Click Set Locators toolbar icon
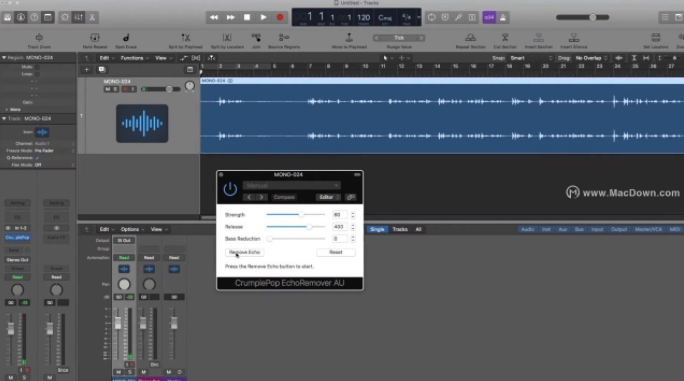This screenshot has height=381, width=684. pos(656,41)
